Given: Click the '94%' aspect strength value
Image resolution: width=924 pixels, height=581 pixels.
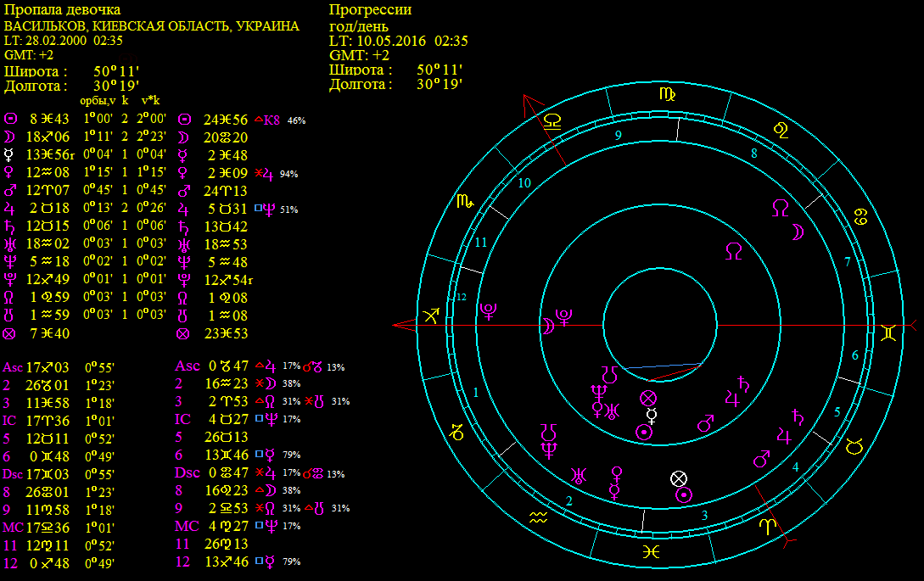Looking at the screenshot, I should [288, 174].
